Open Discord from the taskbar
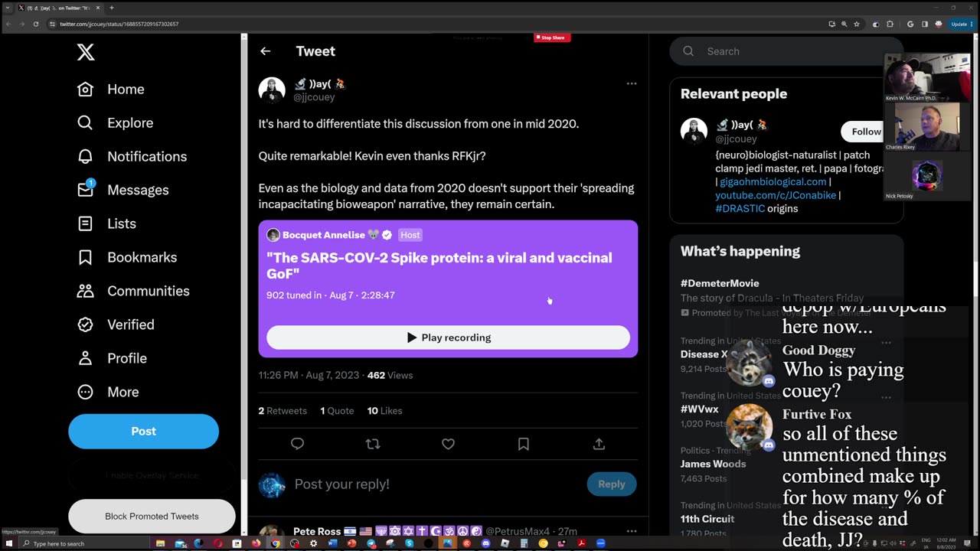 [485, 543]
